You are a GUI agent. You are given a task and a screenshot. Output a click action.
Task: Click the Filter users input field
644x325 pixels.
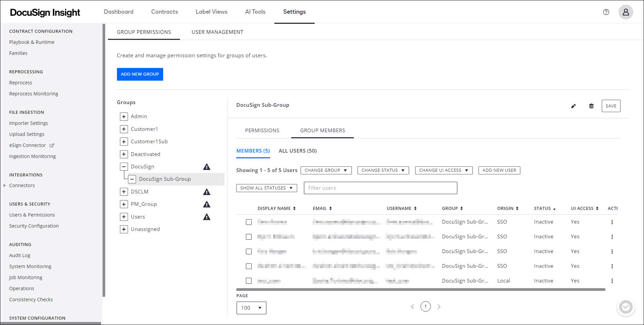380,188
